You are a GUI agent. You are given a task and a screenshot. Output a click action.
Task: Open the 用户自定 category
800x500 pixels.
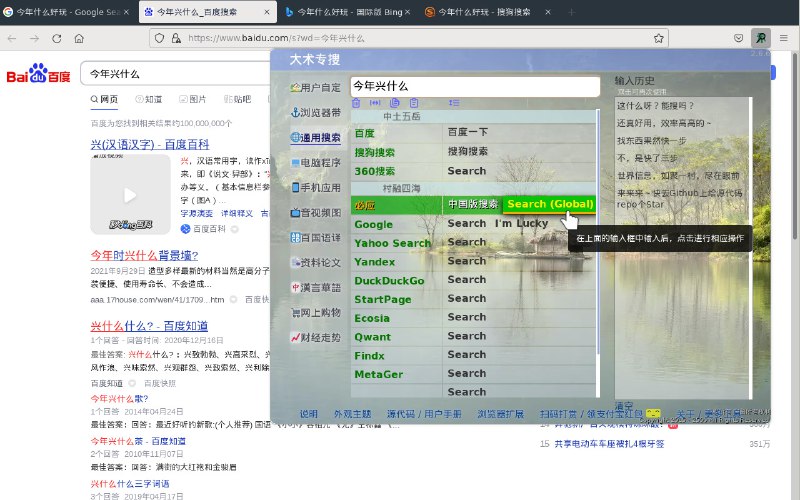(x=315, y=88)
